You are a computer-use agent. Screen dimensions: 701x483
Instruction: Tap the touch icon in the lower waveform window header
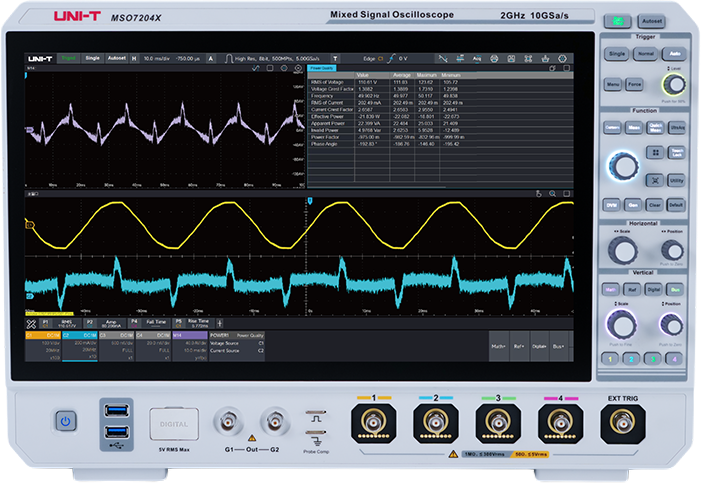(539, 194)
